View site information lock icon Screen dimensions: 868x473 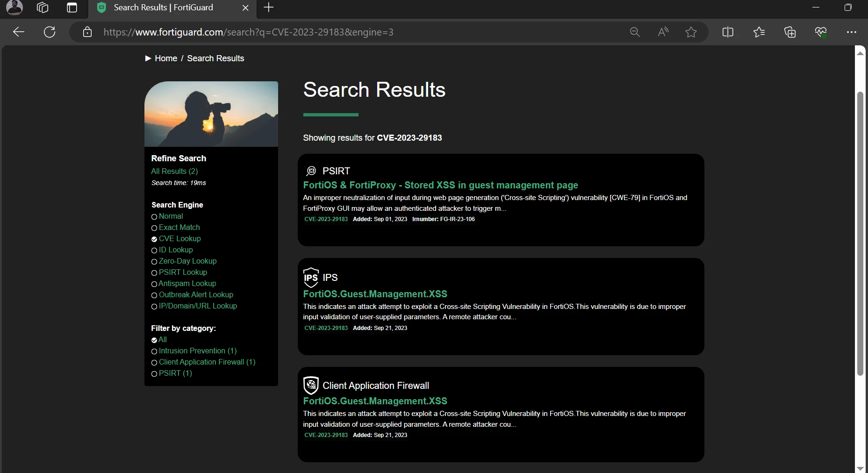point(87,32)
